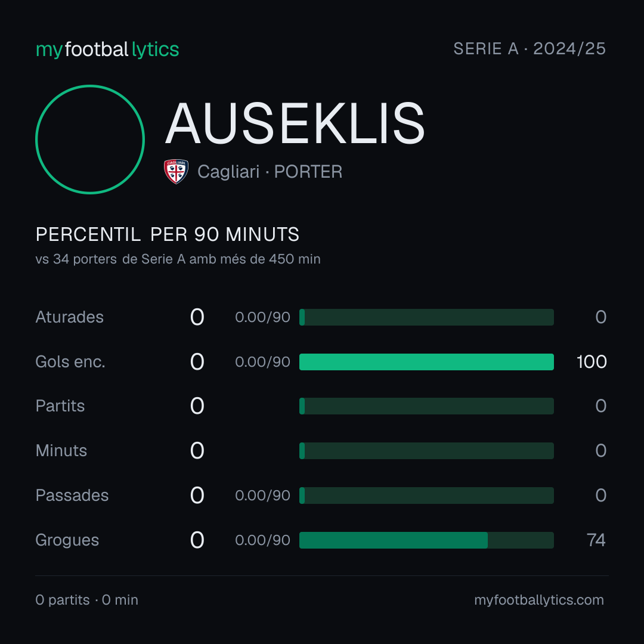Click the SERIE A · 2024/25 label
This screenshot has width=644, height=644.
530,48
